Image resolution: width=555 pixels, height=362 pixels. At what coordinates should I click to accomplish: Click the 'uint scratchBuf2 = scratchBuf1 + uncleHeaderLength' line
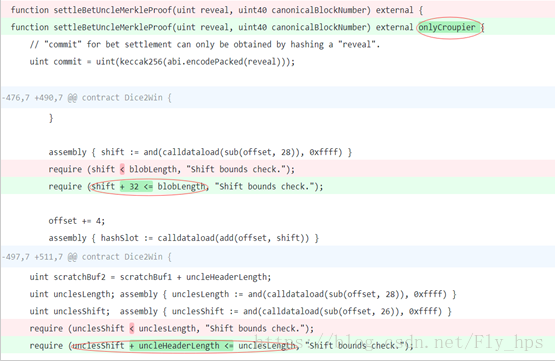coord(150,277)
